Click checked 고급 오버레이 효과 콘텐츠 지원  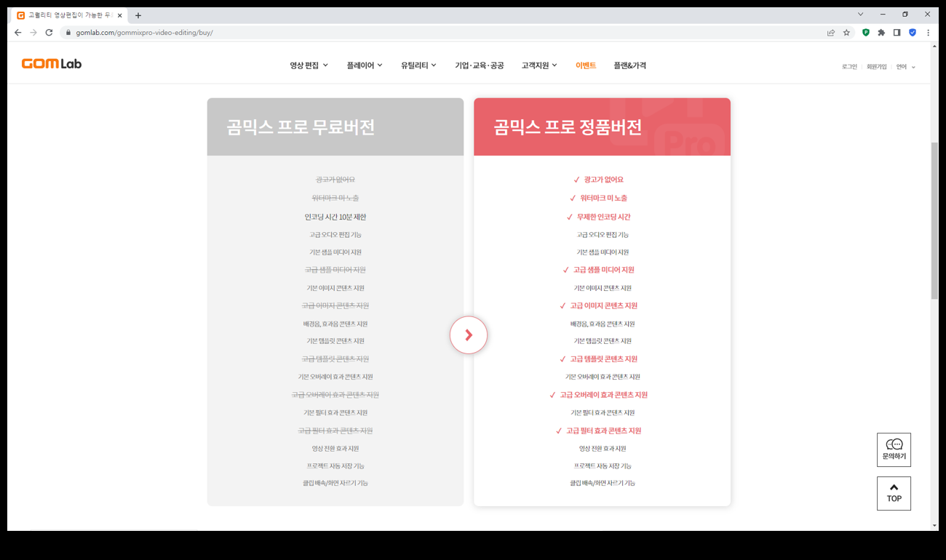click(604, 395)
